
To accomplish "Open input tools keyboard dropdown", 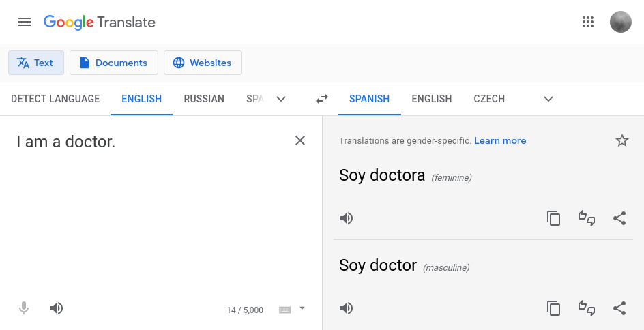I will [x=302, y=308].
